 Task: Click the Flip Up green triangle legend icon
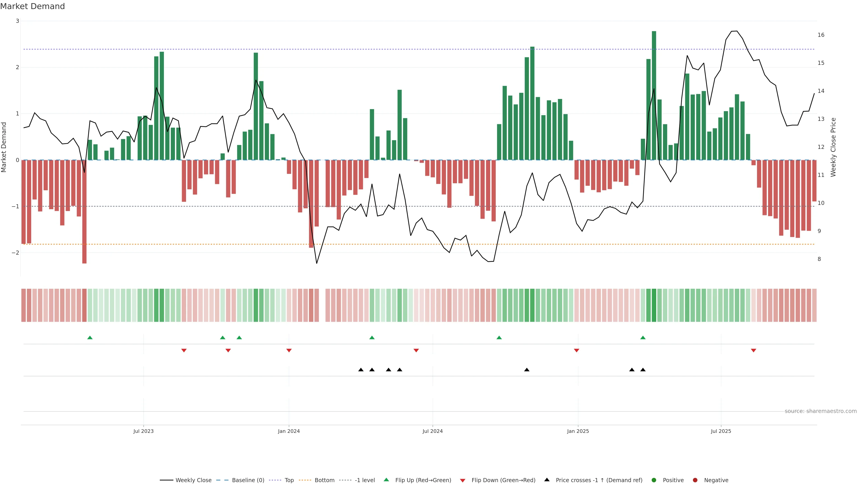(387, 480)
